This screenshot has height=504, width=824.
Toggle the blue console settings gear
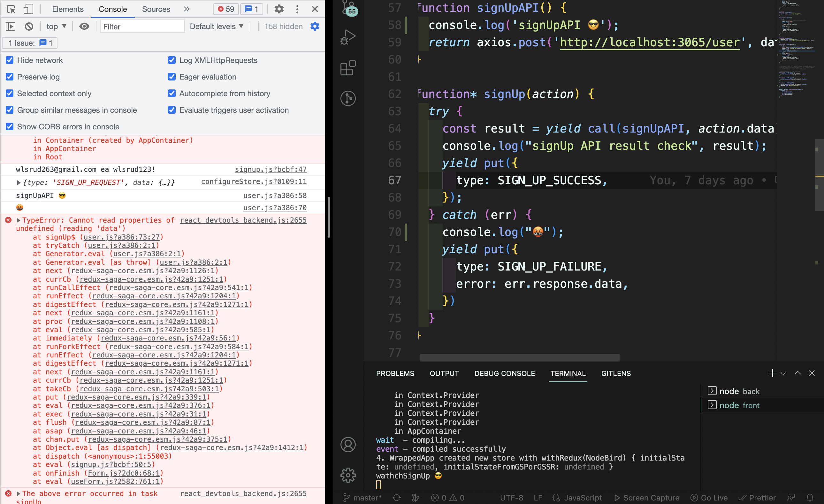(315, 27)
